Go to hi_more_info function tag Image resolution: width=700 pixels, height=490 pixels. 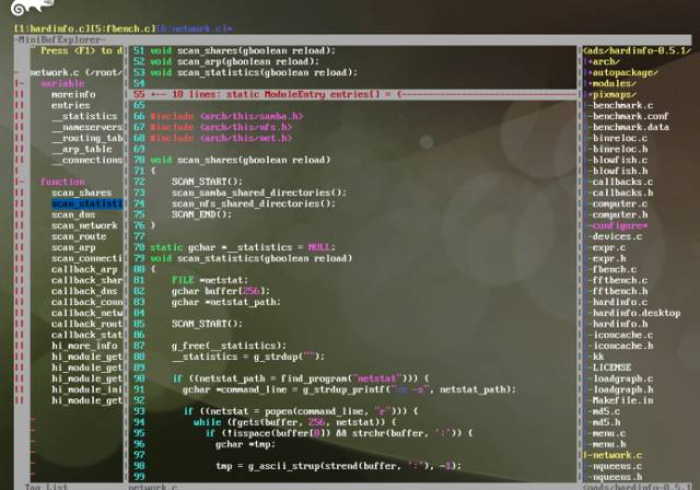pyautogui.click(x=84, y=345)
